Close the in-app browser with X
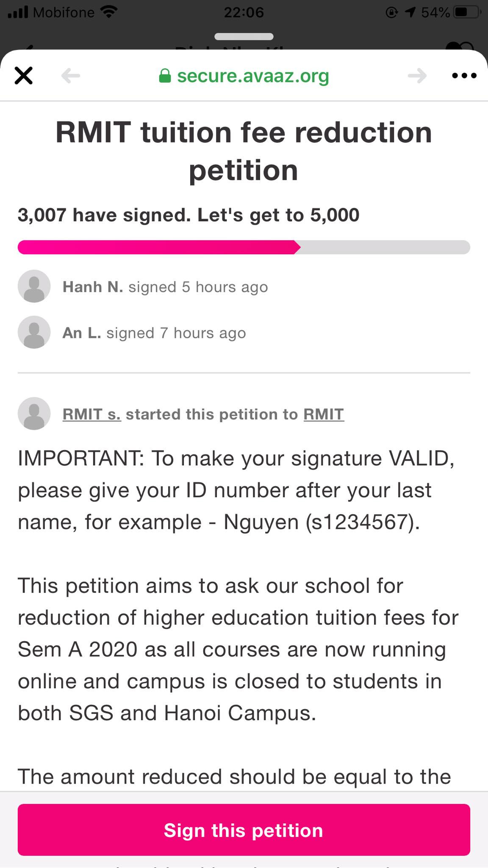 (24, 76)
